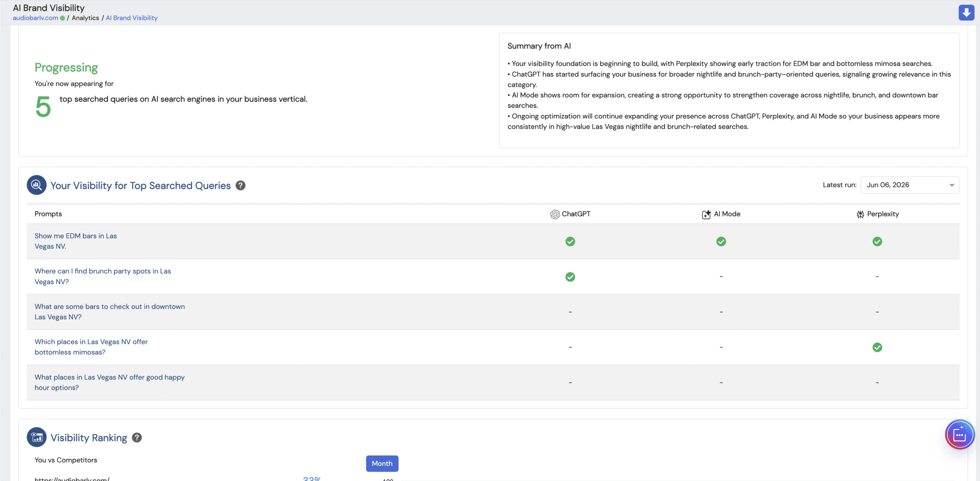Click ChatGPT dash for bottomless mimosas row

click(570, 347)
